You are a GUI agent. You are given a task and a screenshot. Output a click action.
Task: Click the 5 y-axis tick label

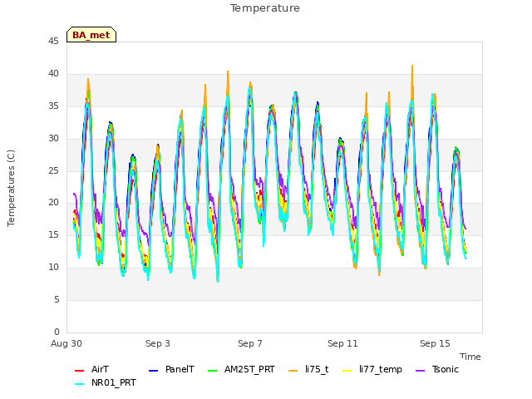point(57,299)
